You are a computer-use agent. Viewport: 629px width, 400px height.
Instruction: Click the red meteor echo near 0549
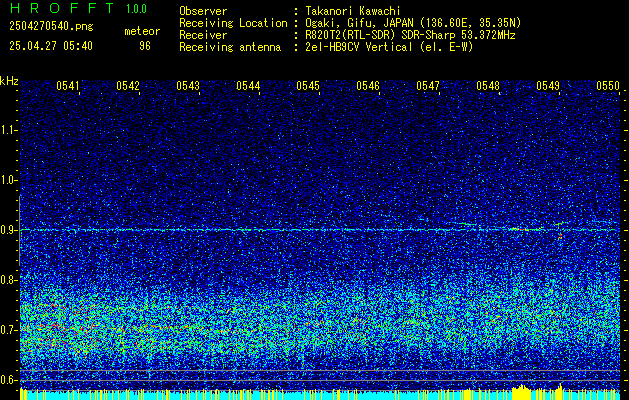point(560,237)
